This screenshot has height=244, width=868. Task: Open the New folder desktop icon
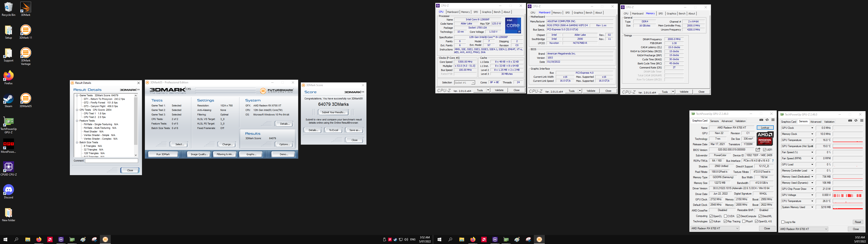8,215
